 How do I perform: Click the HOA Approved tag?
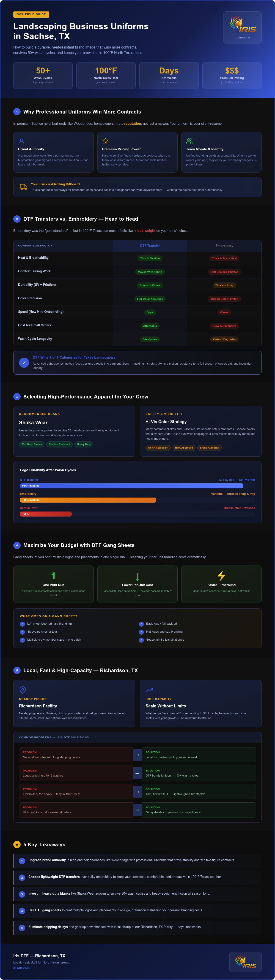point(184,448)
